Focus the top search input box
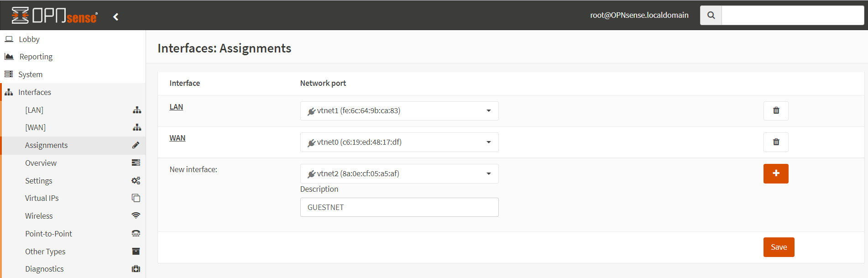 (792, 15)
